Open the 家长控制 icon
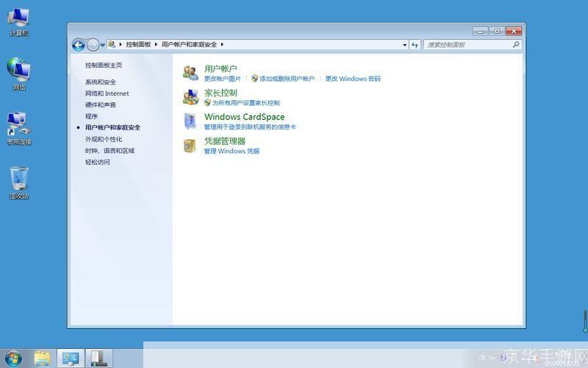Screen dimensions: 588x368 (x=190, y=97)
